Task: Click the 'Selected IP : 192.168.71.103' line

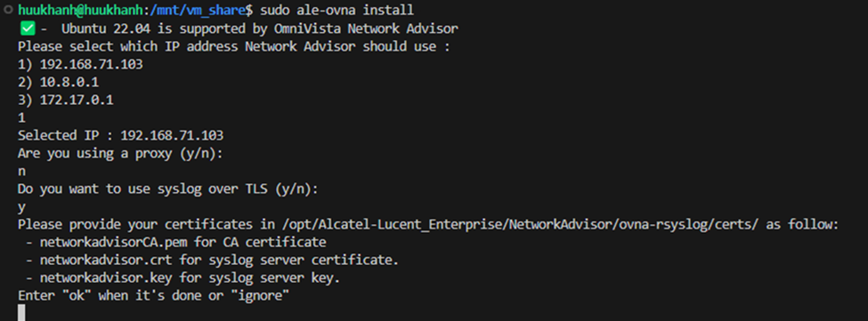Action: pyautogui.click(x=121, y=135)
